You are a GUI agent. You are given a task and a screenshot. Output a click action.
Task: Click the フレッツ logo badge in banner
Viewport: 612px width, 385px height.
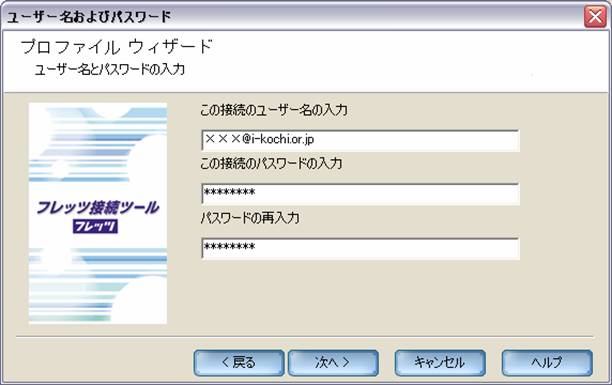(x=95, y=226)
